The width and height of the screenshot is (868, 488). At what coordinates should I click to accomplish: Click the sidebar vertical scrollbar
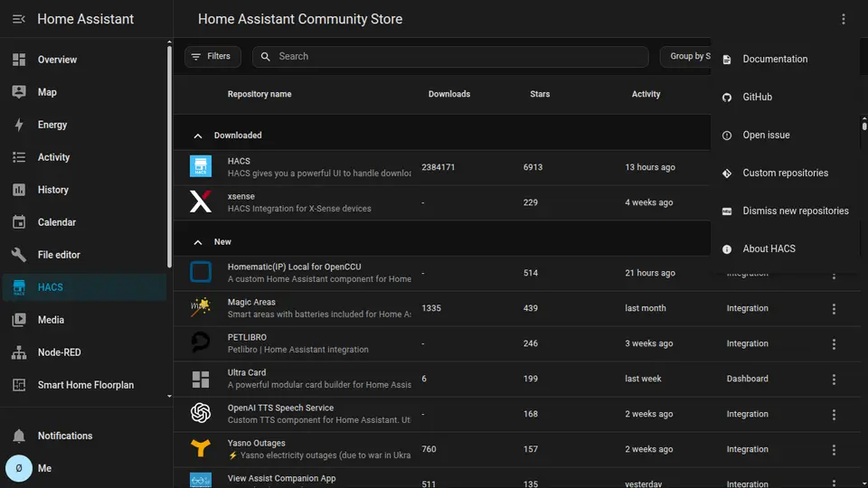click(169, 157)
